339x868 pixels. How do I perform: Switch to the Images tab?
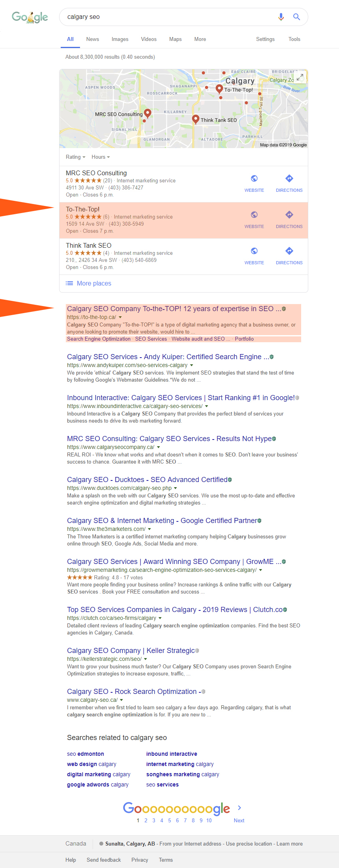point(120,39)
